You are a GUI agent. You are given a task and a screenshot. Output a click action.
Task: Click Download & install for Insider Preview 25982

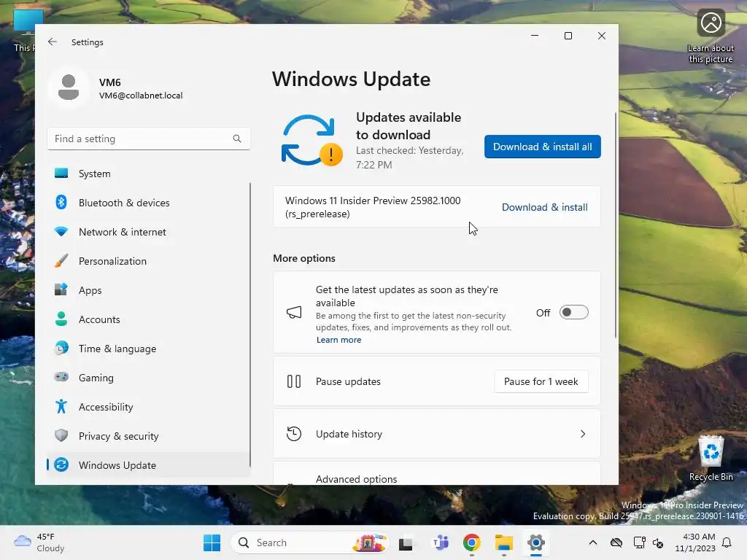click(544, 207)
